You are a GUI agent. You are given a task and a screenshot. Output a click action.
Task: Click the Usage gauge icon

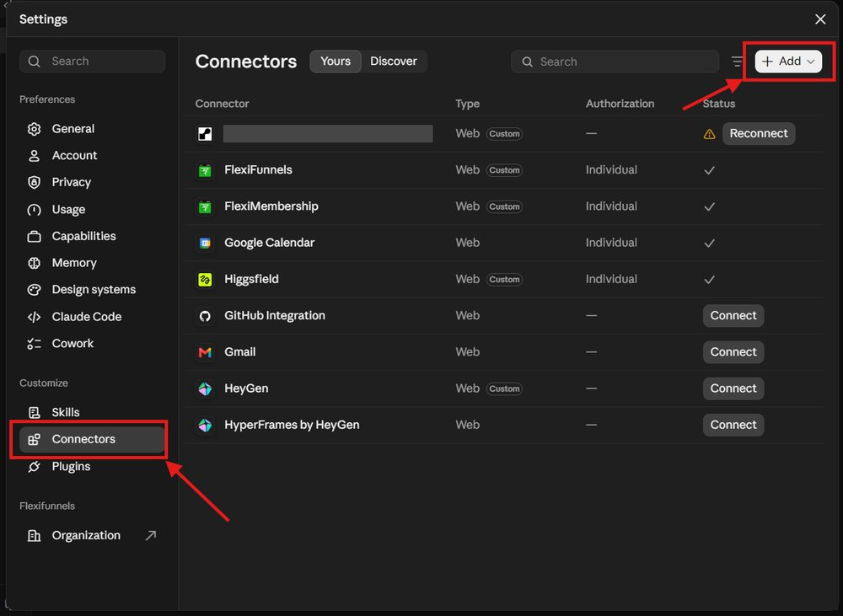pos(34,210)
